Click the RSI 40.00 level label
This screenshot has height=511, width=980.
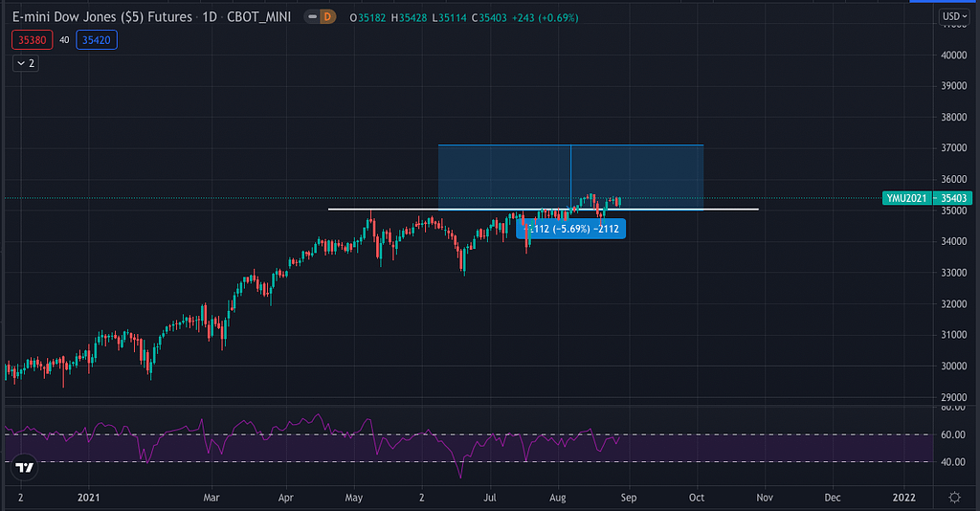click(953, 461)
